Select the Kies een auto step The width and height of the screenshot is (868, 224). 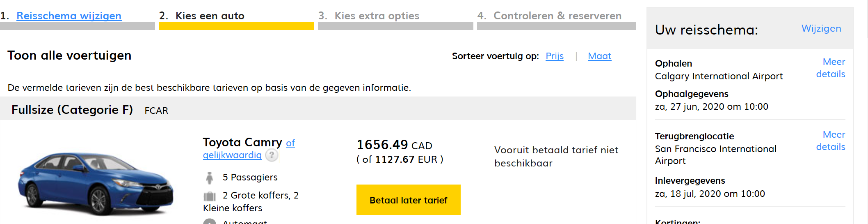tap(210, 16)
